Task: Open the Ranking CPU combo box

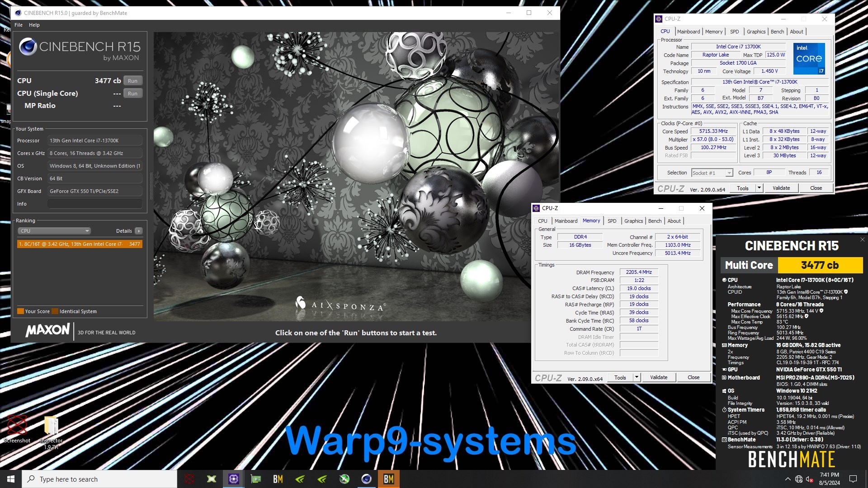Action: pyautogui.click(x=54, y=231)
